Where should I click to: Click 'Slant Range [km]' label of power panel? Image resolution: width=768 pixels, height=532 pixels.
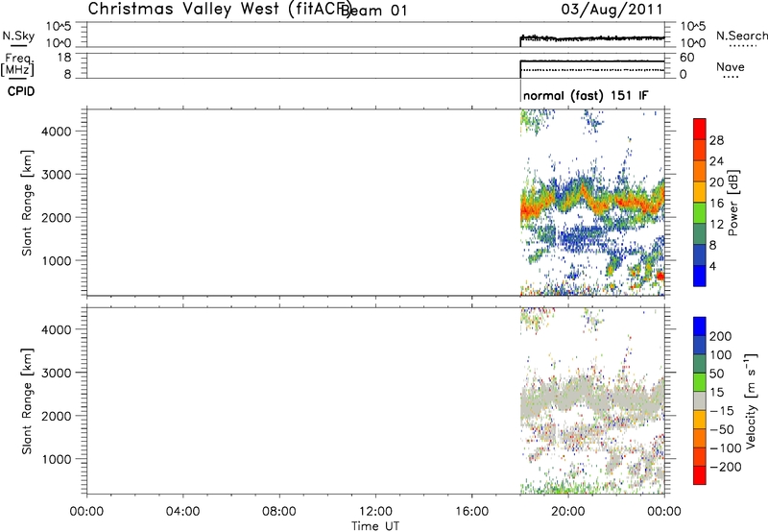coord(27,203)
